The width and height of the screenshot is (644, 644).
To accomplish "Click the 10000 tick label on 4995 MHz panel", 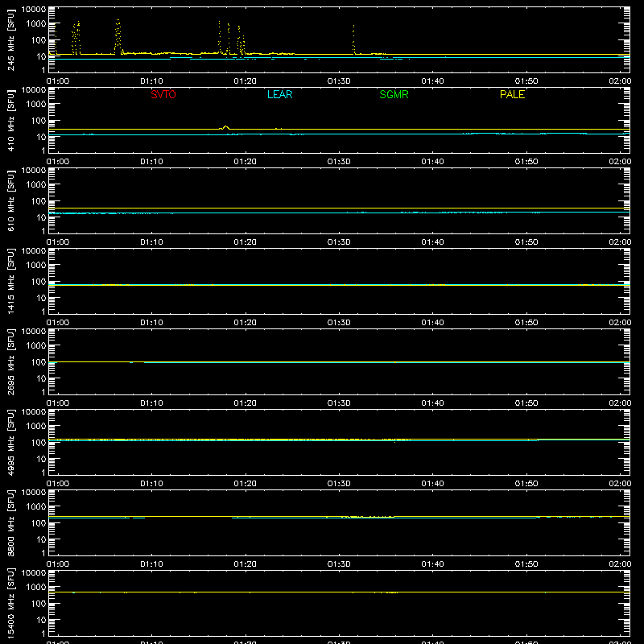I will (34, 412).
